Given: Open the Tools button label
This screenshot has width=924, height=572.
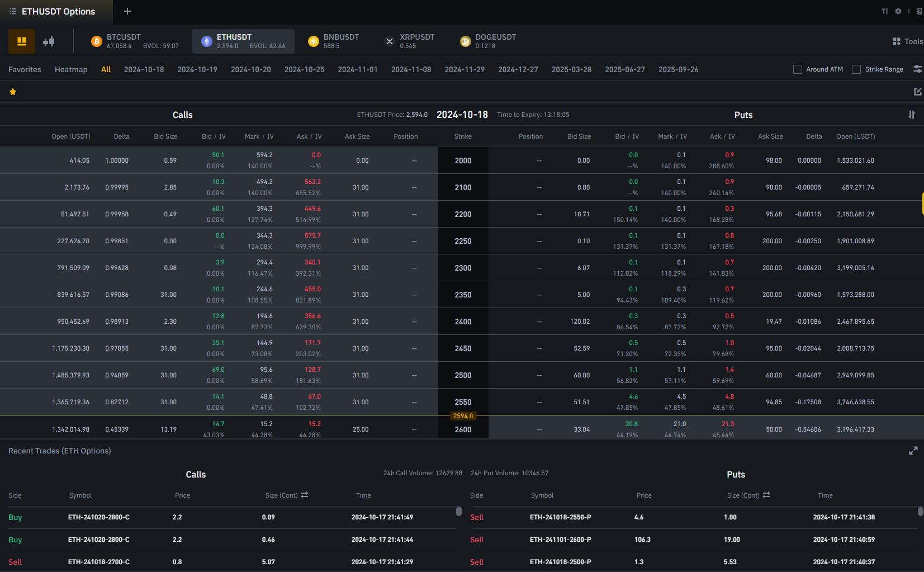Looking at the screenshot, I should tap(913, 41).
